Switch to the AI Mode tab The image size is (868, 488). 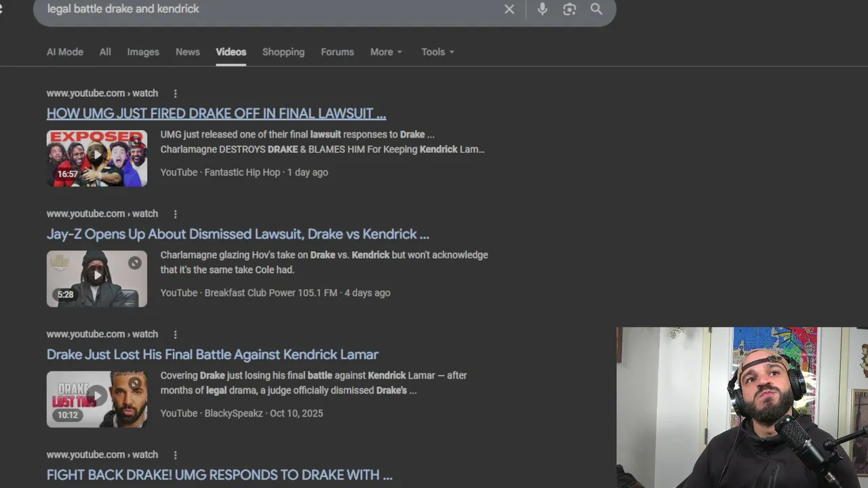point(65,52)
